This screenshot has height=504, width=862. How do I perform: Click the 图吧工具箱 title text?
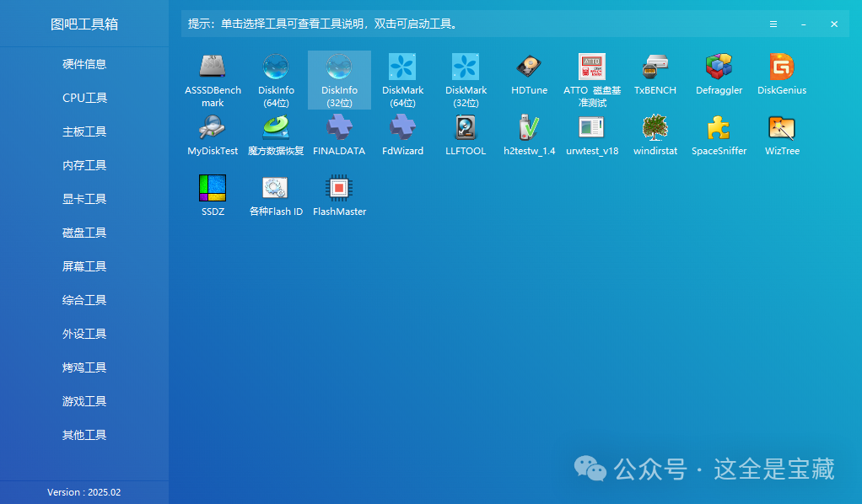[84, 24]
